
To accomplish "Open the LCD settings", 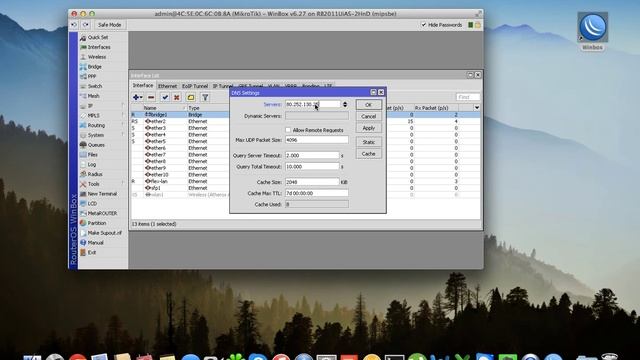I will (92, 204).
